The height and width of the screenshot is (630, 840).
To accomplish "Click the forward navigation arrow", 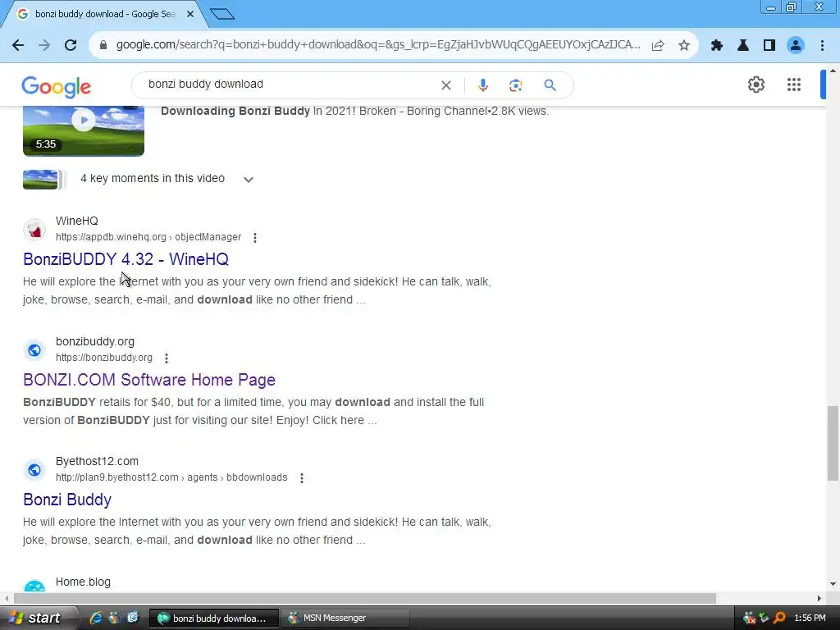I will tap(44, 46).
